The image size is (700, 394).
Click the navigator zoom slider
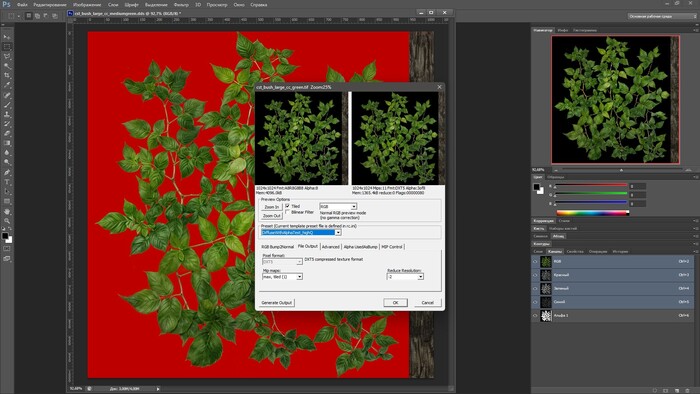point(621,170)
